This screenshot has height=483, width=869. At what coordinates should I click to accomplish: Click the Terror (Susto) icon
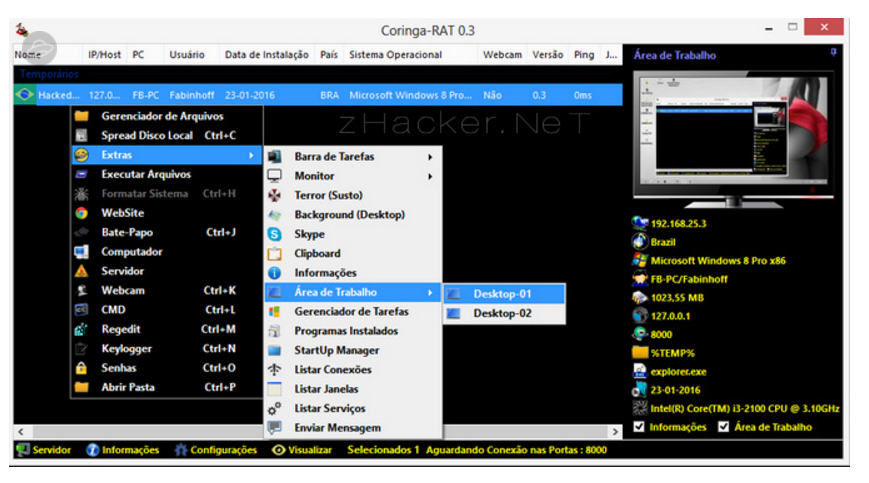(274, 195)
